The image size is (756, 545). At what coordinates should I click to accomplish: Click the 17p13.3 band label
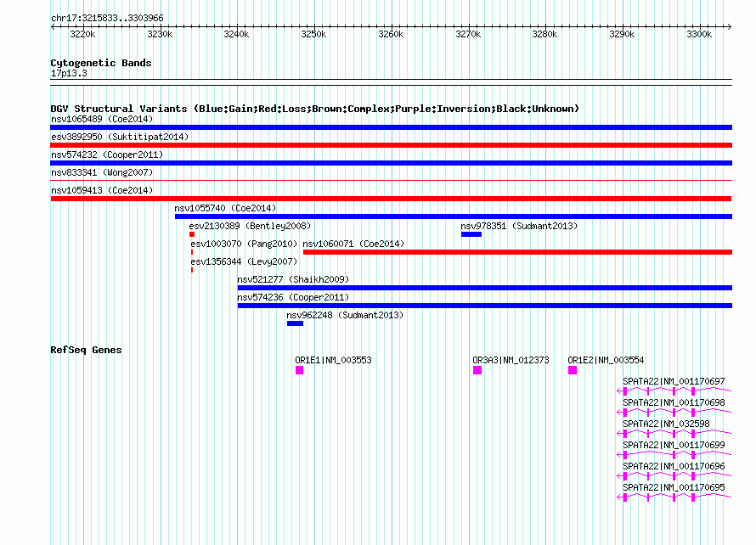69,73
